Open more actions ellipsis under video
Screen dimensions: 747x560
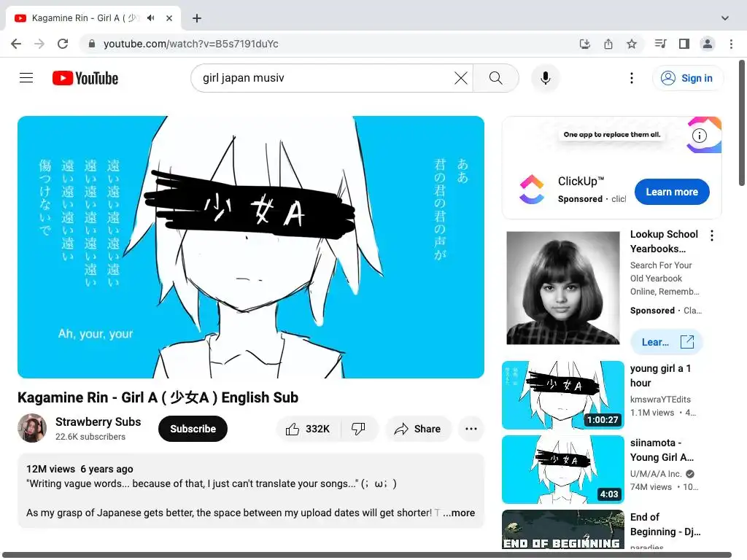(x=471, y=429)
